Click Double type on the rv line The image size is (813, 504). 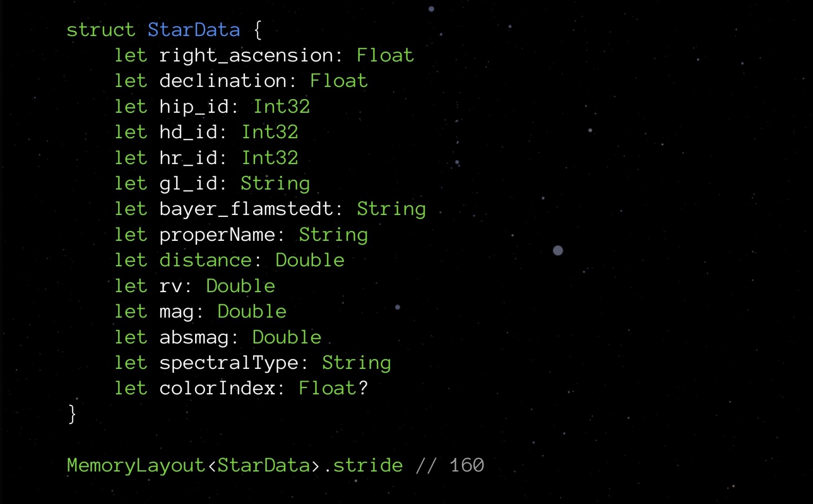click(x=240, y=286)
